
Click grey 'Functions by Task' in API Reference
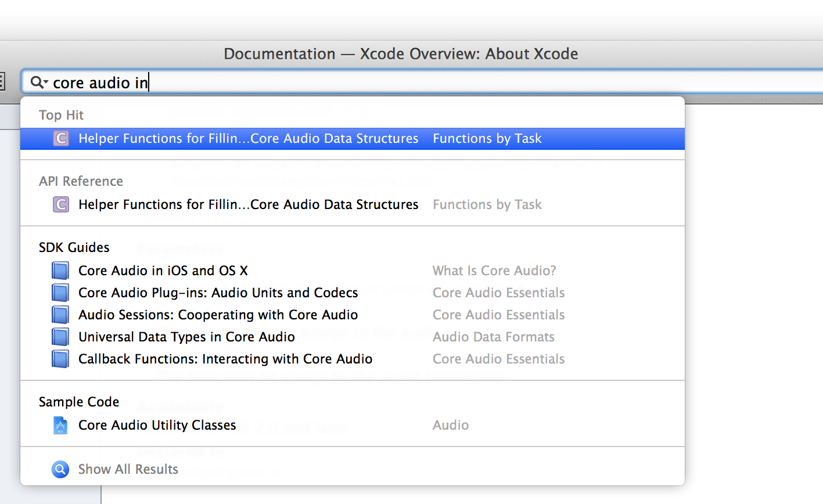coord(487,204)
